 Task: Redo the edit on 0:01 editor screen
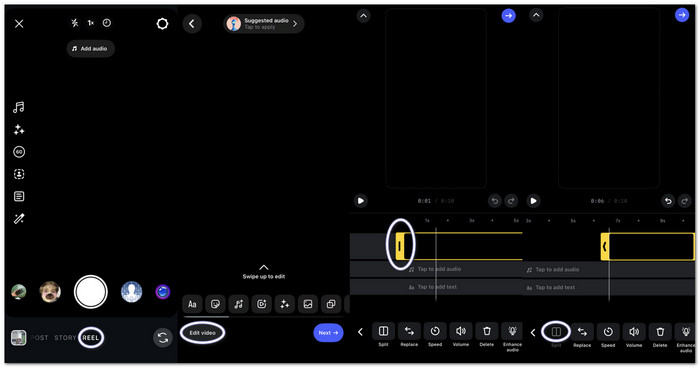[x=511, y=201]
